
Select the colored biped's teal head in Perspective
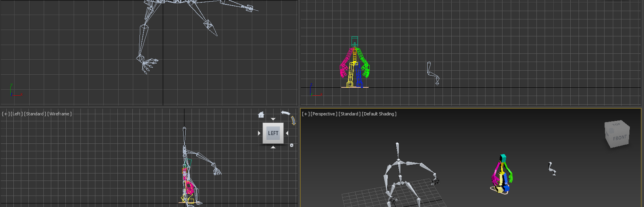click(503, 158)
